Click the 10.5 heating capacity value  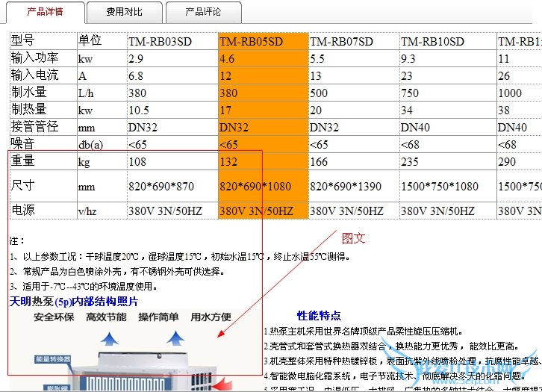[139, 111]
